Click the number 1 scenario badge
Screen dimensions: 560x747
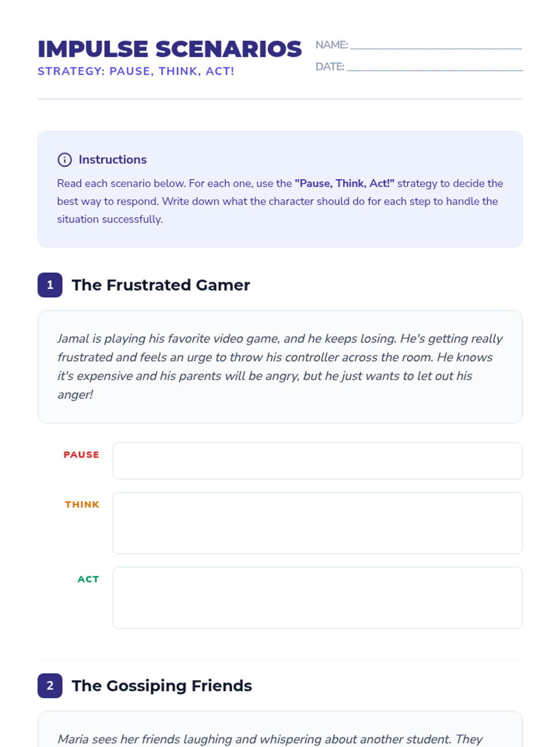click(x=50, y=285)
